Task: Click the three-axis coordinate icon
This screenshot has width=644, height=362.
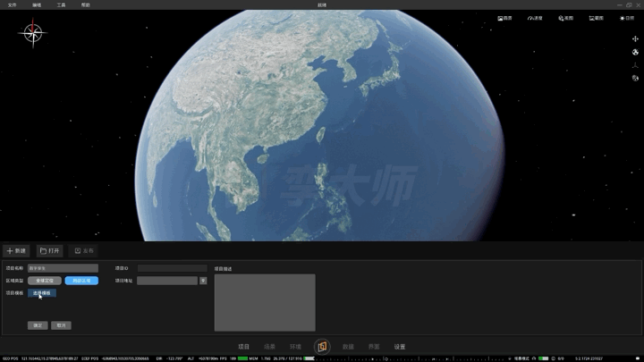Action: [x=635, y=65]
